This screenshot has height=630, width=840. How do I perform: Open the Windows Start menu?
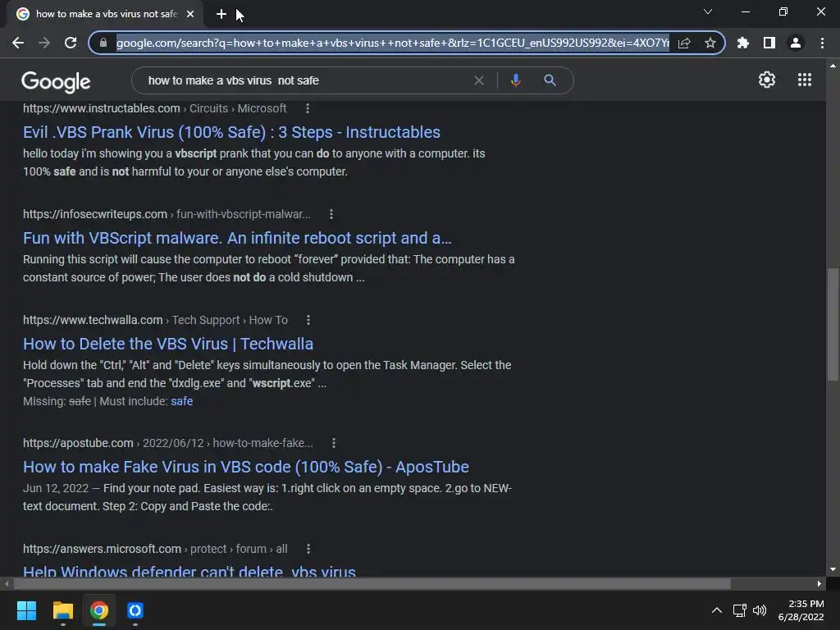coord(26,610)
